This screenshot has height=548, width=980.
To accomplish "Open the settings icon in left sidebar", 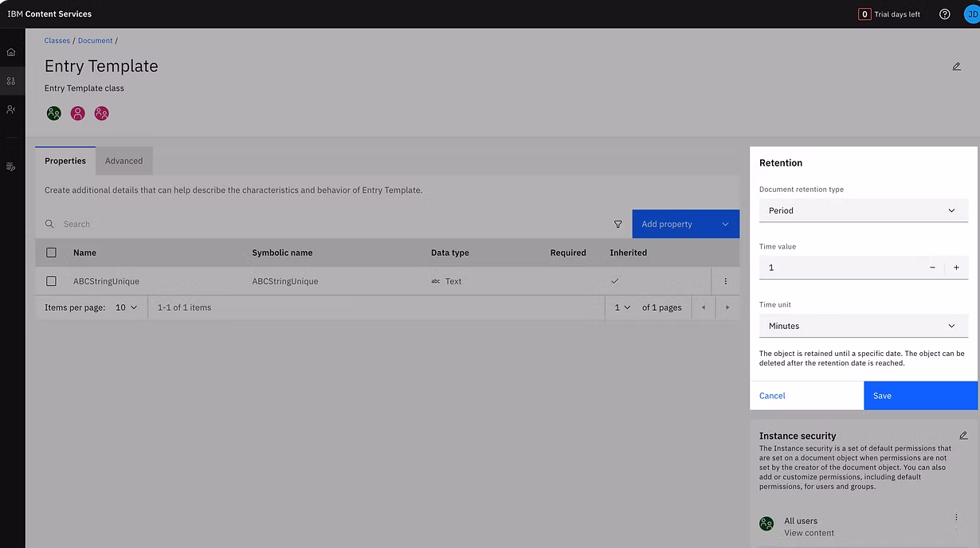I will pyautogui.click(x=11, y=166).
